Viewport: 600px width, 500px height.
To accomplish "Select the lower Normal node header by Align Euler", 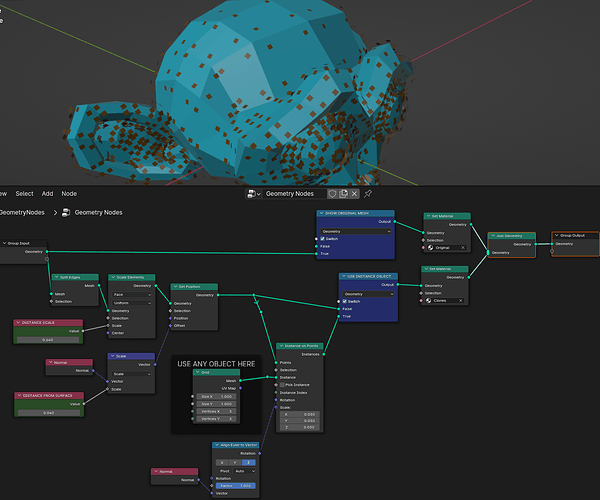I will (174, 472).
